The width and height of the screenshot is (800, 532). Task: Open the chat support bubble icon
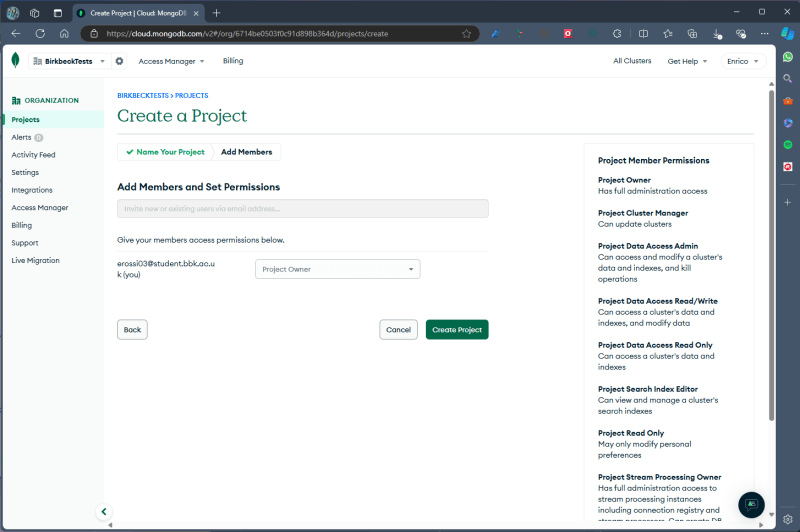click(x=751, y=504)
